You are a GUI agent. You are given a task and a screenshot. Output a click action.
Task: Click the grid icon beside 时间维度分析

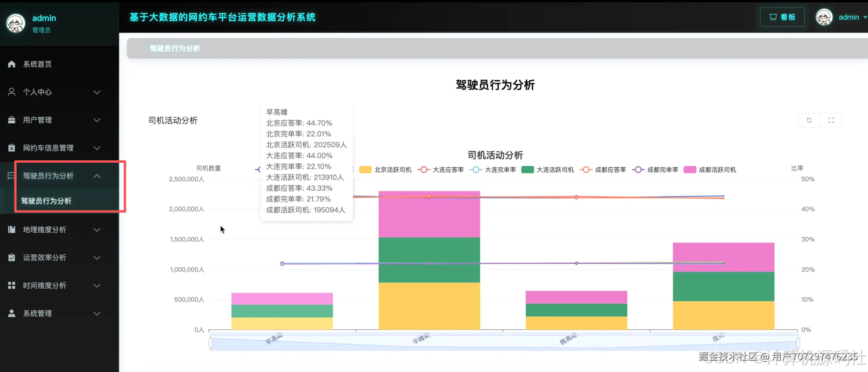(x=11, y=285)
